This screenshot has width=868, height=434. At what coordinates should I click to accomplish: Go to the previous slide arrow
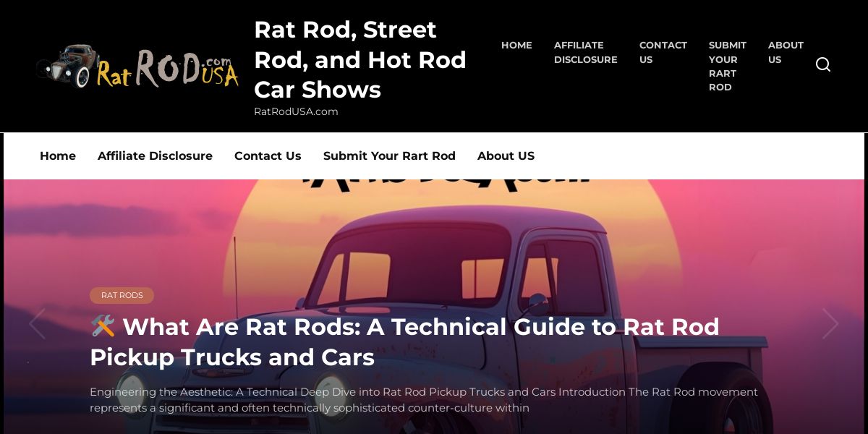click(x=37, y=324)
